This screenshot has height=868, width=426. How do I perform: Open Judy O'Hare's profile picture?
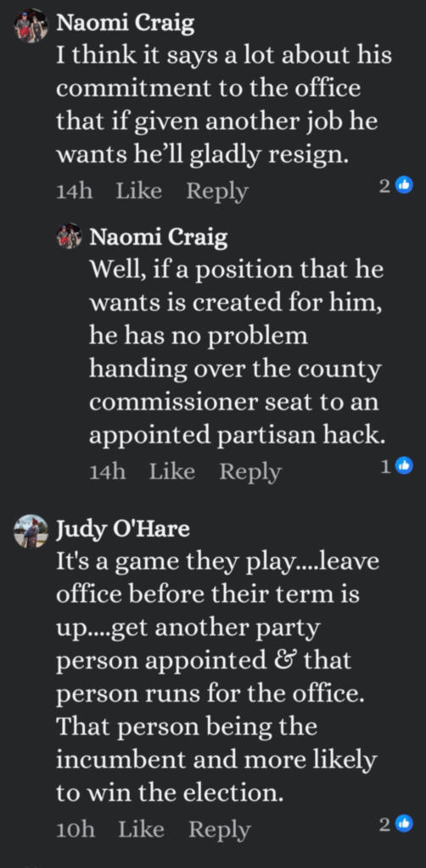pos(31,531)
